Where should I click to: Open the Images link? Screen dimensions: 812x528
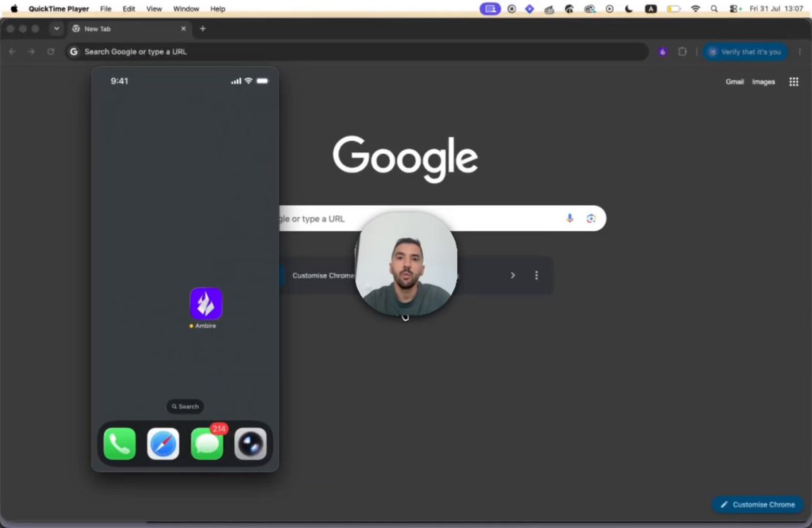pos(763,82)
